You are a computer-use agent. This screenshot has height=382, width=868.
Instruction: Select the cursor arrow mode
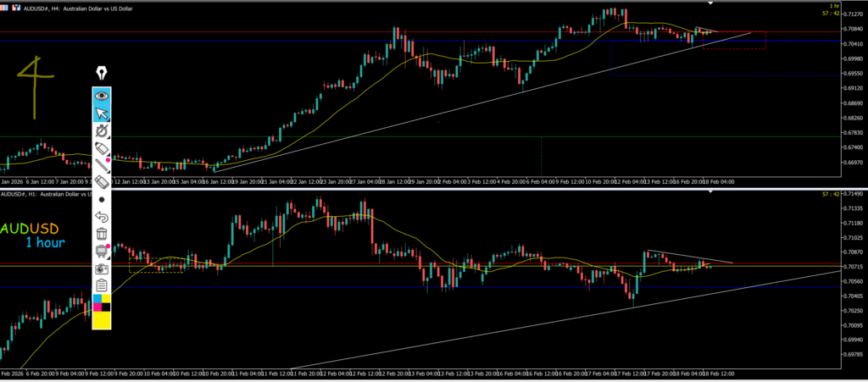[x=102, y=113]
